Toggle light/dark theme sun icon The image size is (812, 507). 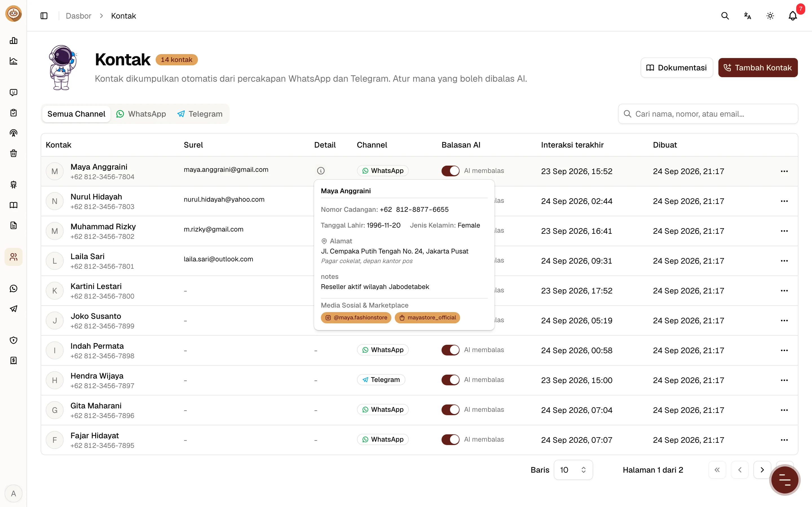[x=770, y=16]
